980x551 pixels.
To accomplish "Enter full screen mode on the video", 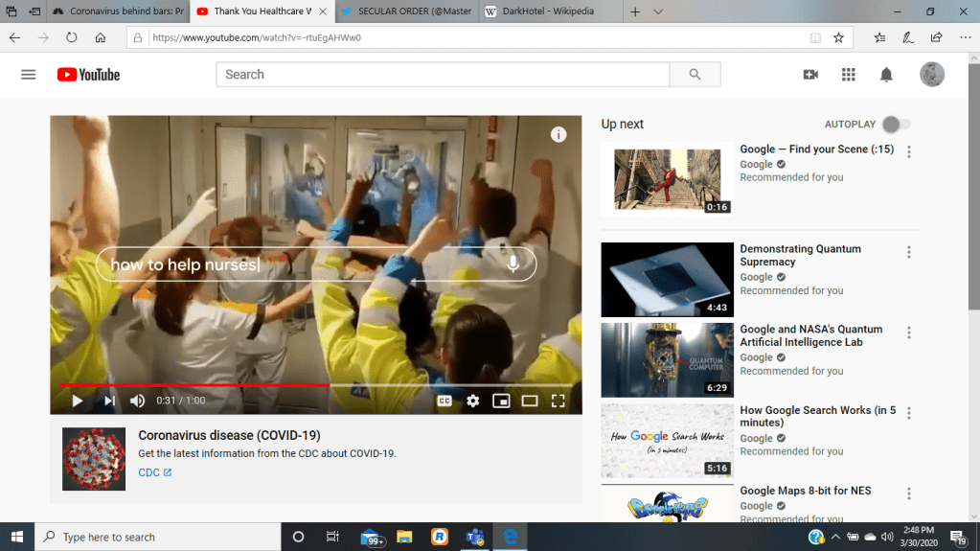I will click(x=558, y=401).
